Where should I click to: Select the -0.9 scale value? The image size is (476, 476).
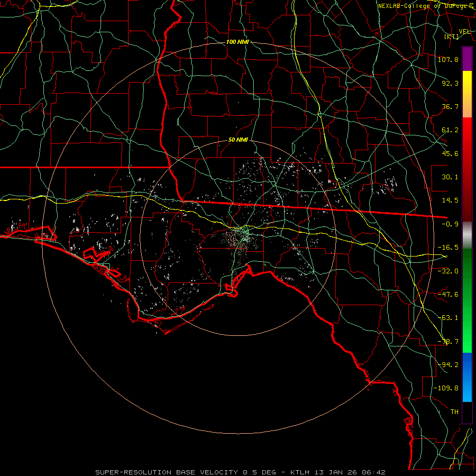coord(450,224)
